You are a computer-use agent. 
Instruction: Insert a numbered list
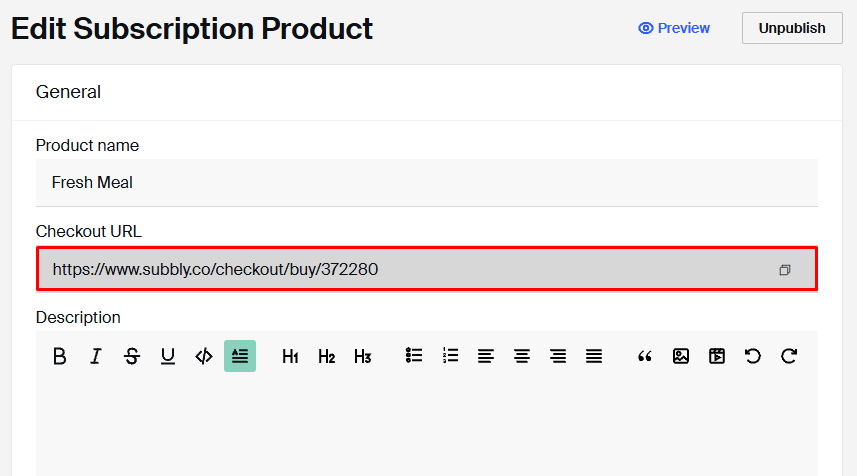coord(450,356)
